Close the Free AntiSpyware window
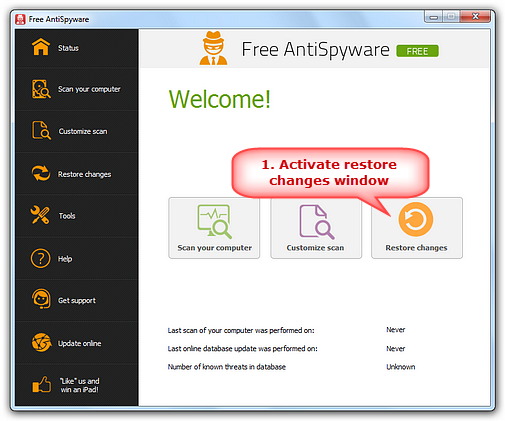This screenshot has width=505, height=421. point(475,16)
